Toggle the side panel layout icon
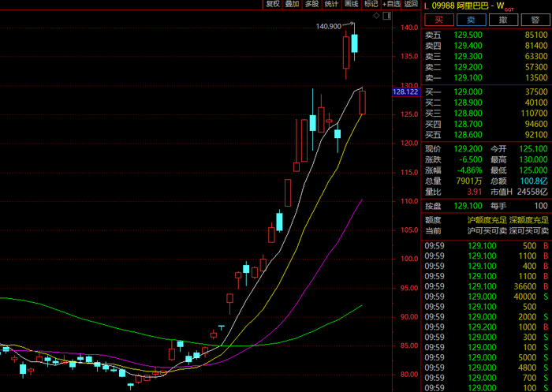 pyautogui.click(x=387, y=16)
